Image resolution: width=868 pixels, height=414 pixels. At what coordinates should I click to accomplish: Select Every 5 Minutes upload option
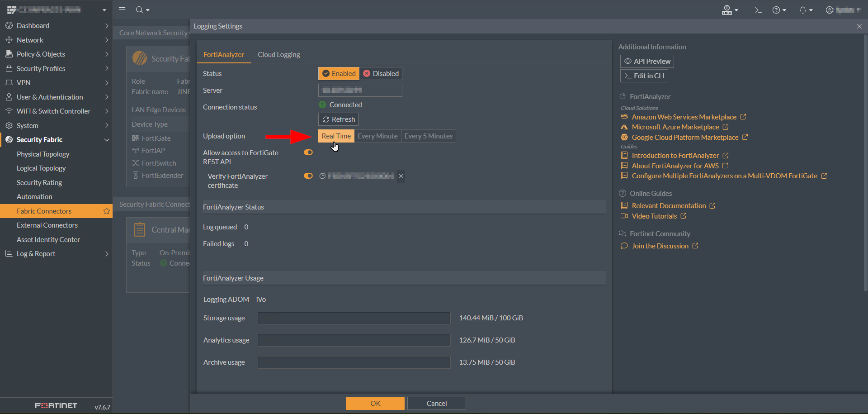click(428, 136)
